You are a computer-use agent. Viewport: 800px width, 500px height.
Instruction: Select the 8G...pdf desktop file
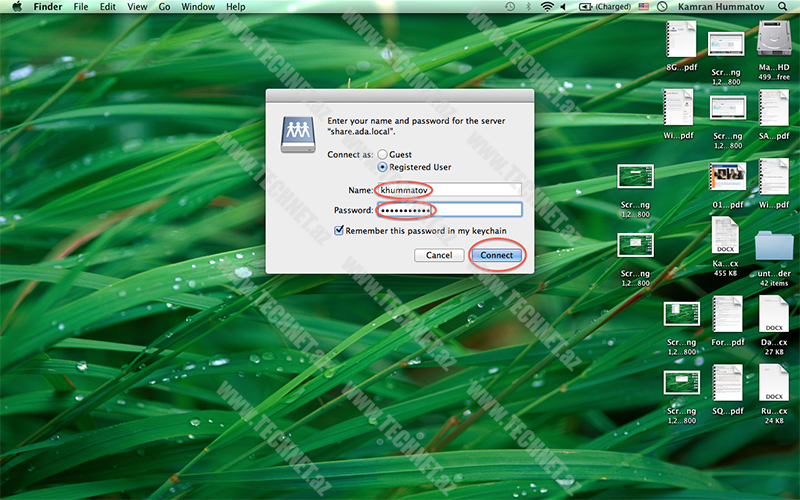tap(681, 40)
